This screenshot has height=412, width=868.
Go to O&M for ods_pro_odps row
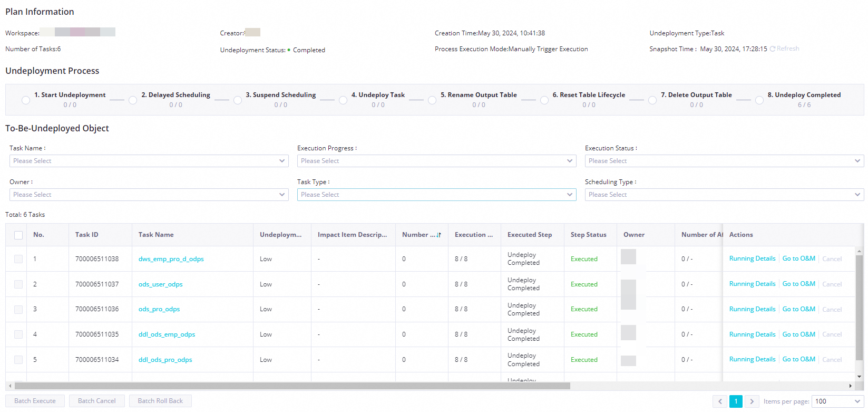(799, 309)
